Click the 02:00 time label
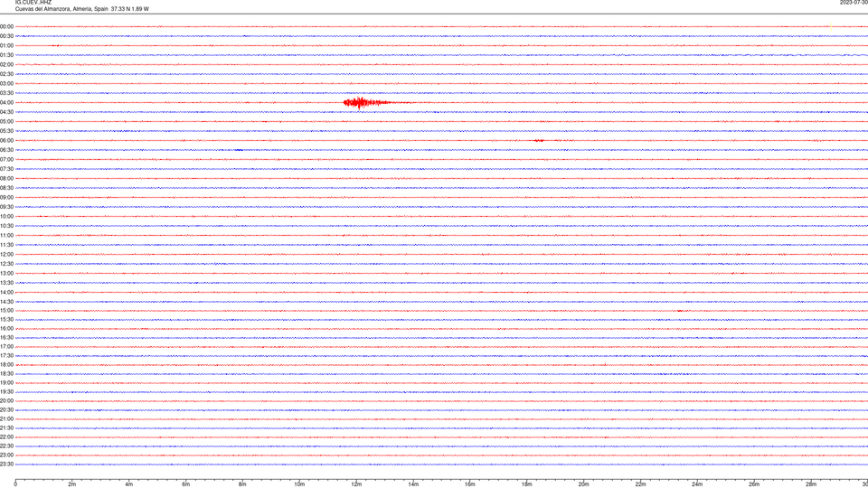The image size is (868, 488). tap(6, 65)
